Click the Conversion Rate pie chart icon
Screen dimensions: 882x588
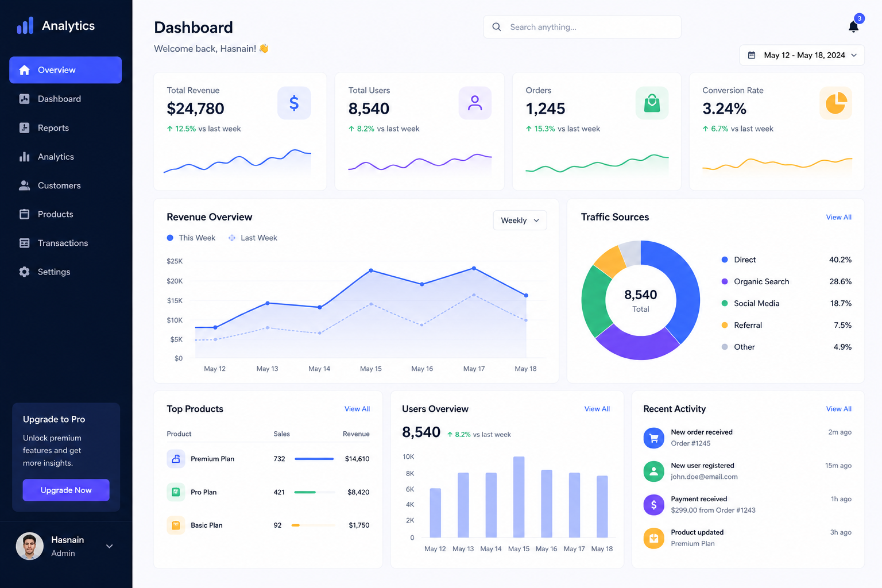click(x=835, y=103)
